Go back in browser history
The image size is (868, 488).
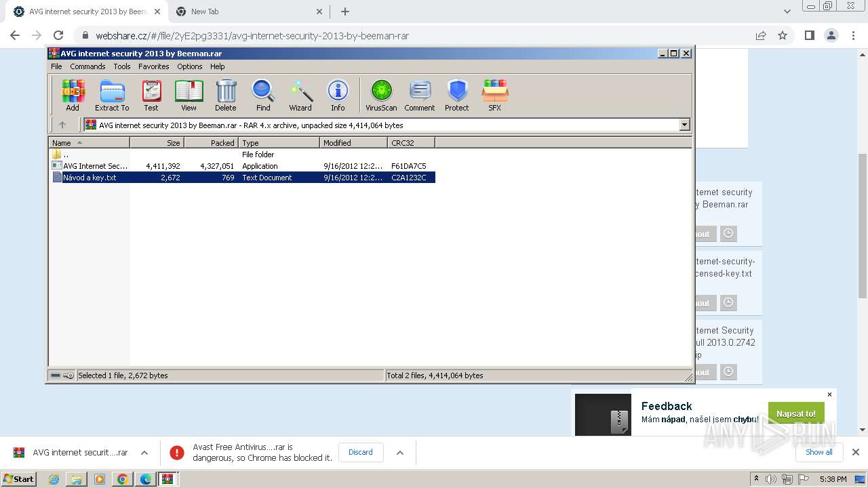pos(15,35)
